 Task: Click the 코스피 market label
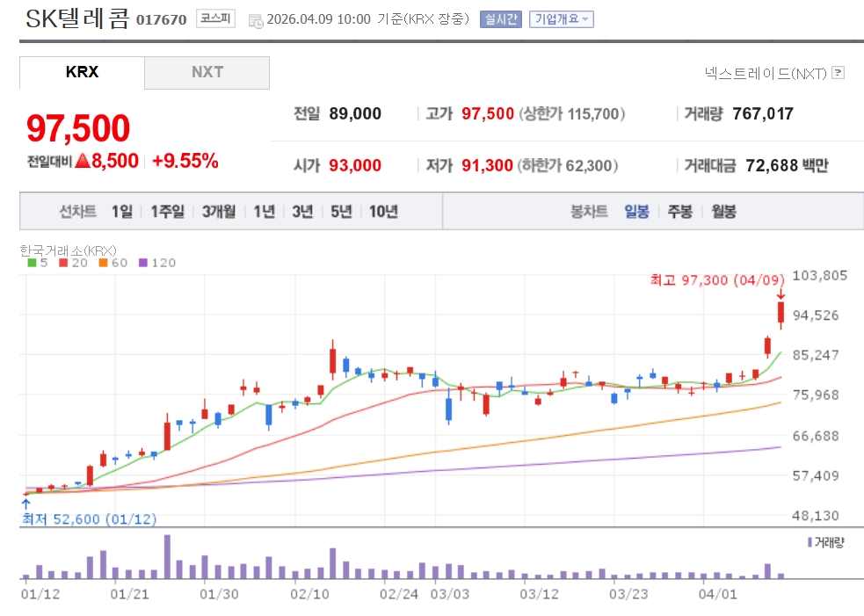click(215, 18)
